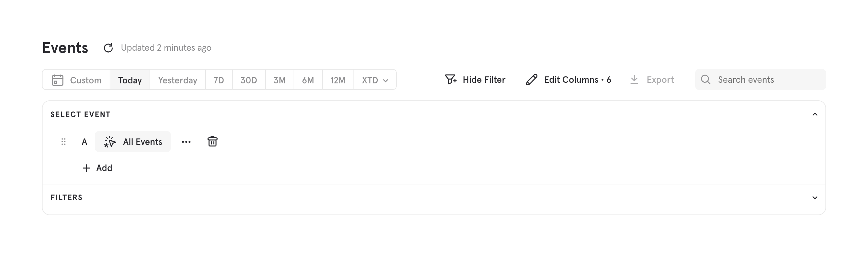
Task: Open the Custom date range calendar
Action: [x=77, y=80]
